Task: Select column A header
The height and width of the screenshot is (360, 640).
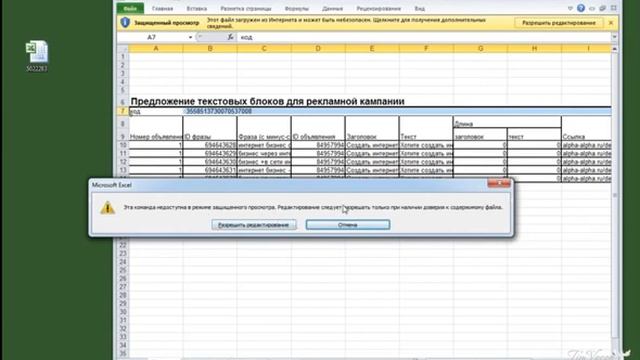Action: point(156,48)
